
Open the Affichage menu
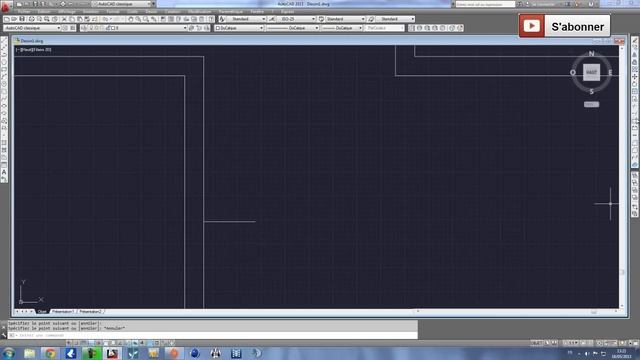67,11
